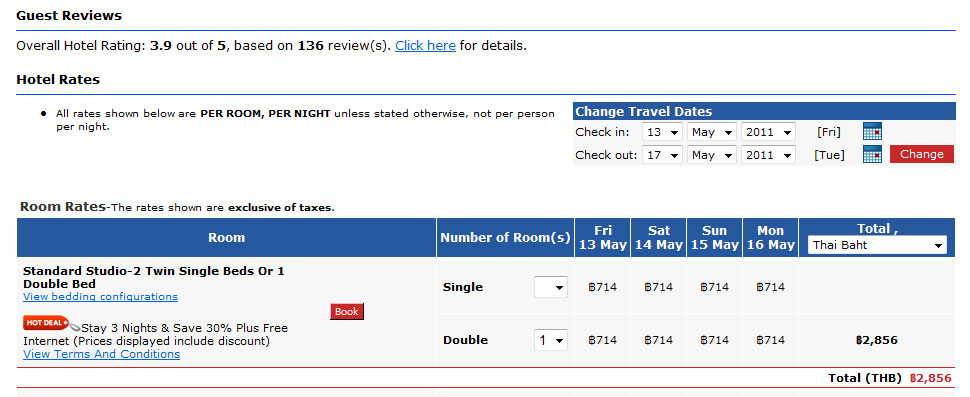Open the check-in day dropdown
This screenshot has height=397, width=970.
(x=662, y=132)
